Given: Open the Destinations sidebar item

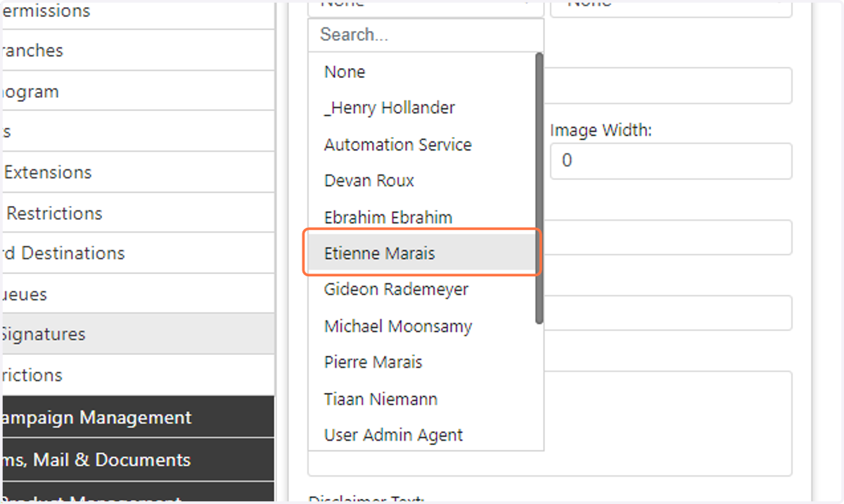Looking at the screenshot, I should [137, 253].
